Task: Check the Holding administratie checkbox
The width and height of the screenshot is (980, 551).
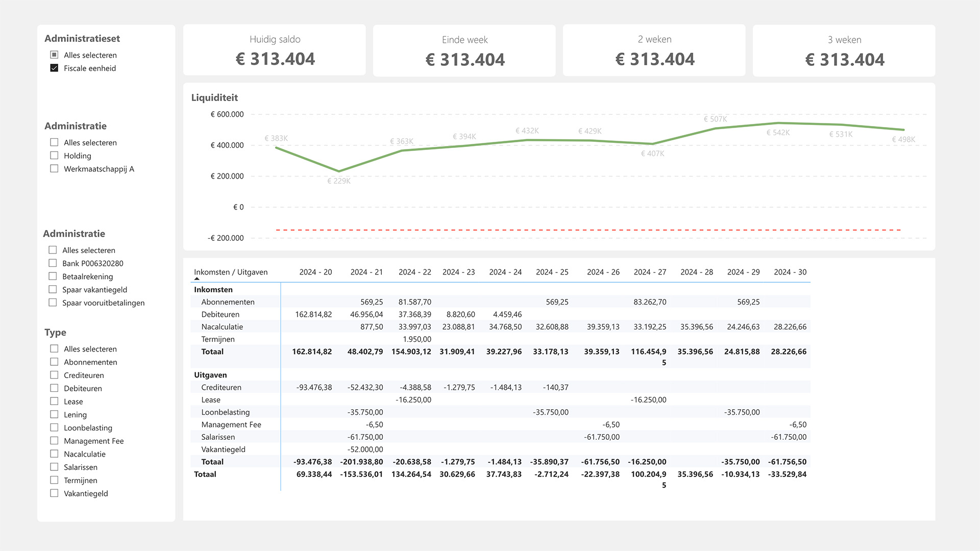Action: (x=54, y=156)
